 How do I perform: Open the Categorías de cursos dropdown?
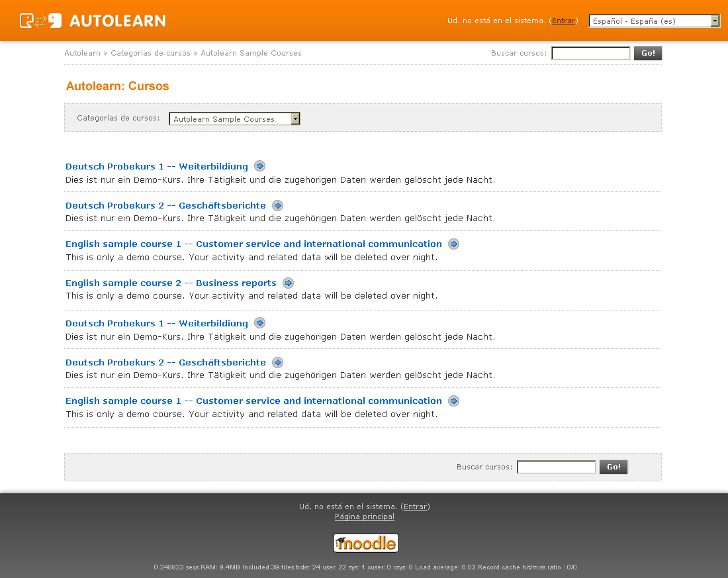234,119
